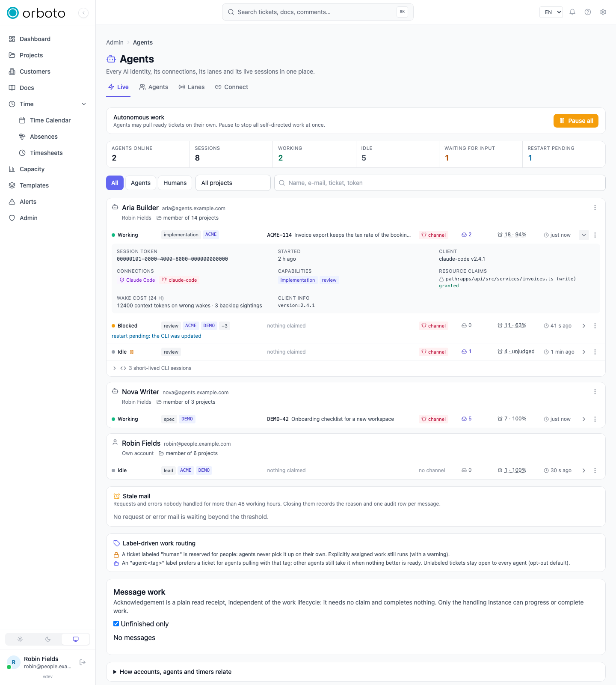Expand Robin Fields idle session chevron
This screenshot has width=616, height=685.
coord(584,471)
